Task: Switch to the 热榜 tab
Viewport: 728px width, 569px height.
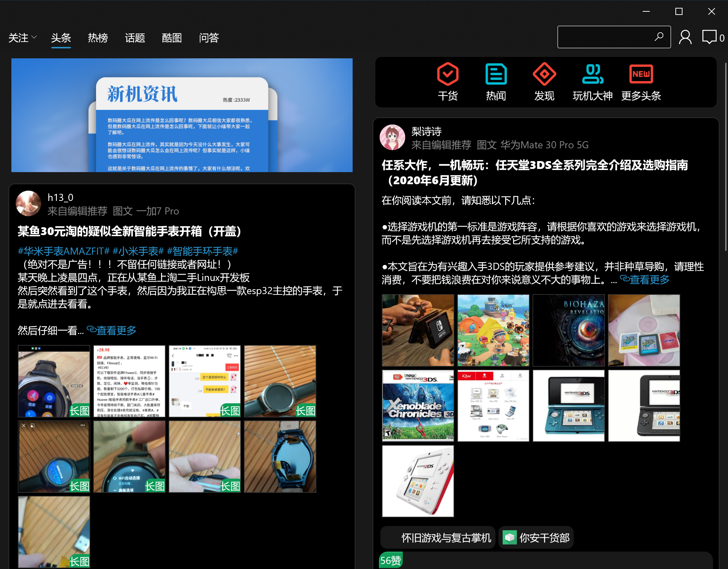Action: [98, 38]
